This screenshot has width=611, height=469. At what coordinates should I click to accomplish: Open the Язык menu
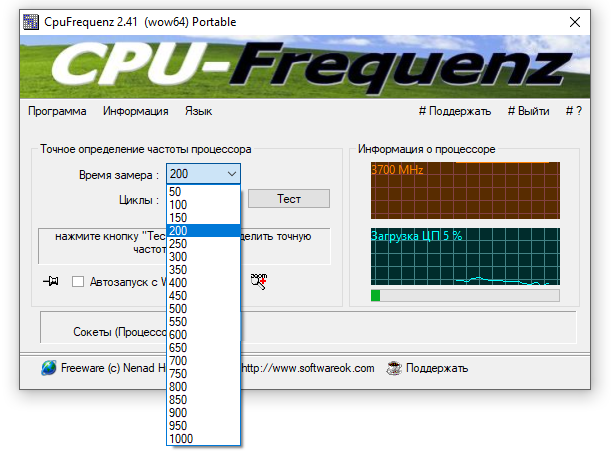tap(198, 111)
